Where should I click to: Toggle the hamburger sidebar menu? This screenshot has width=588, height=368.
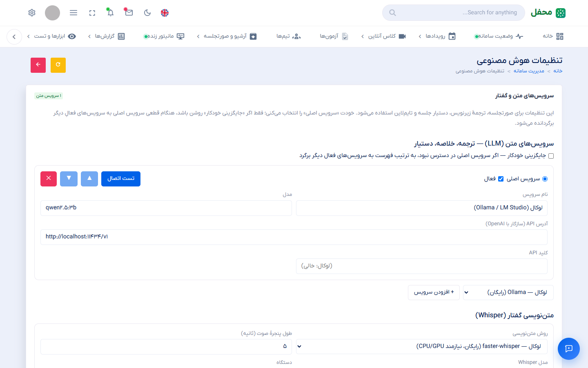tap(73, 13)
